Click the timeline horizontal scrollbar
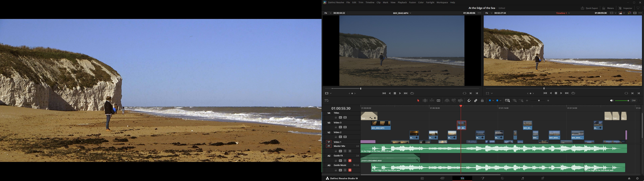Screen dimensions: 644x181 430,175
